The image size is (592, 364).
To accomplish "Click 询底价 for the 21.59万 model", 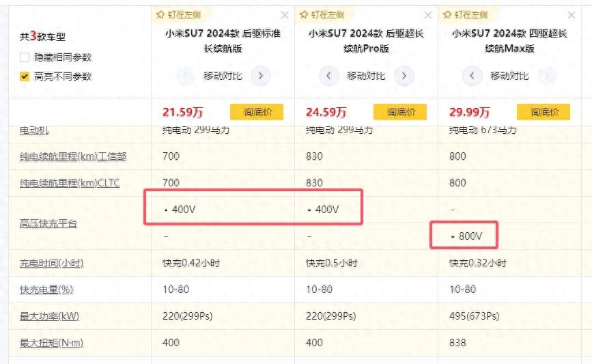I will click(256, 112).
